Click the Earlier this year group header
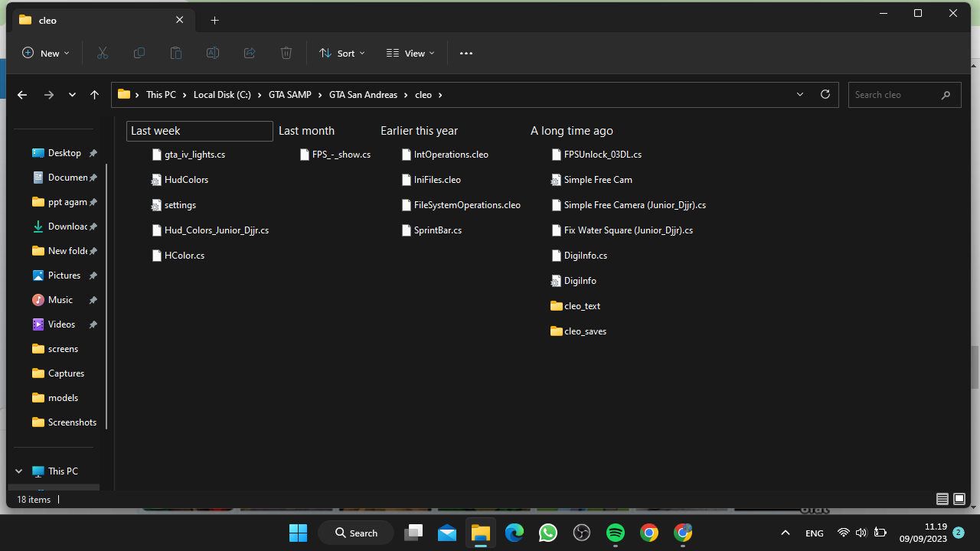Image resolution: width=980 pixels, height=551 pixels. (x=419, y=131)
